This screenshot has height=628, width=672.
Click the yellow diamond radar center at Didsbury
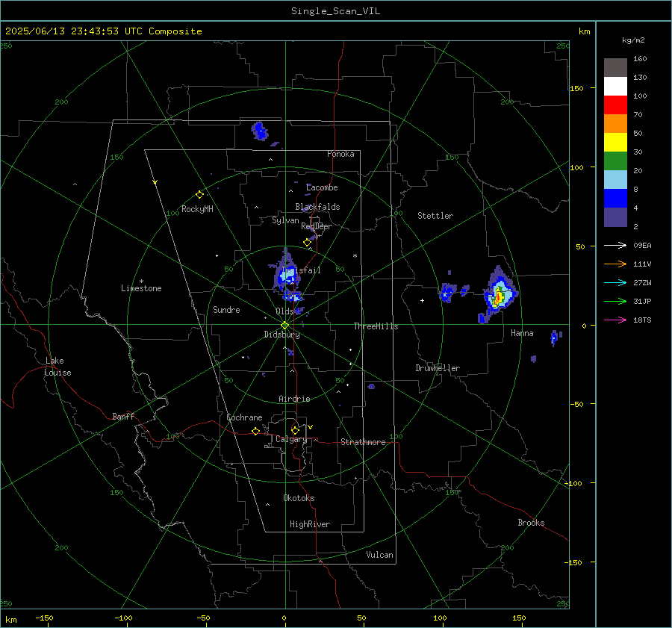click(x=284, y=326)
